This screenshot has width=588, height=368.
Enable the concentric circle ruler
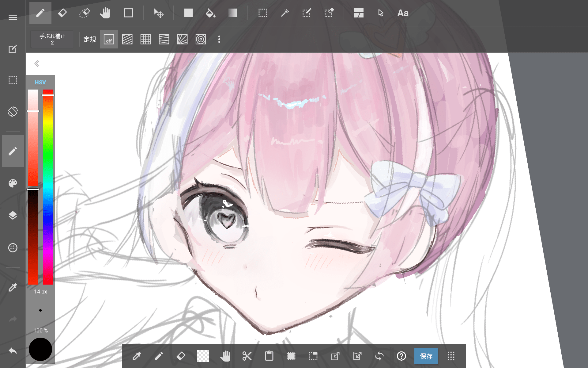pyautogui.click(x=201, y=39)
